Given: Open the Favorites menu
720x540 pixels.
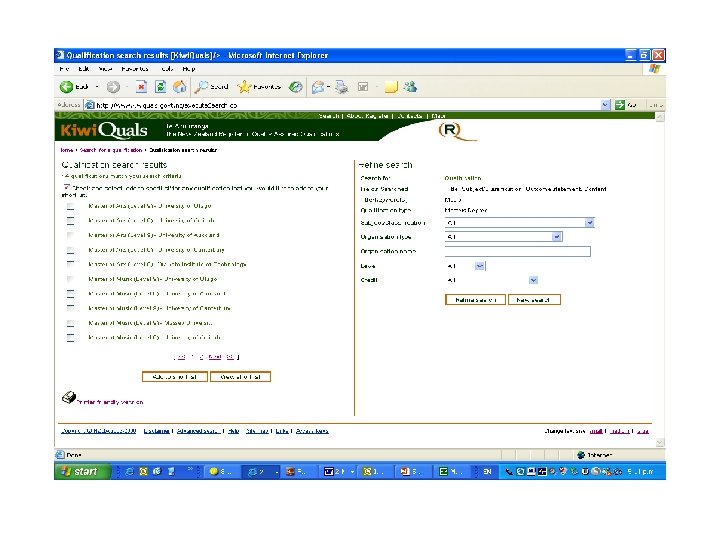Looking at the screenshot, I should [x=135, y=69].
